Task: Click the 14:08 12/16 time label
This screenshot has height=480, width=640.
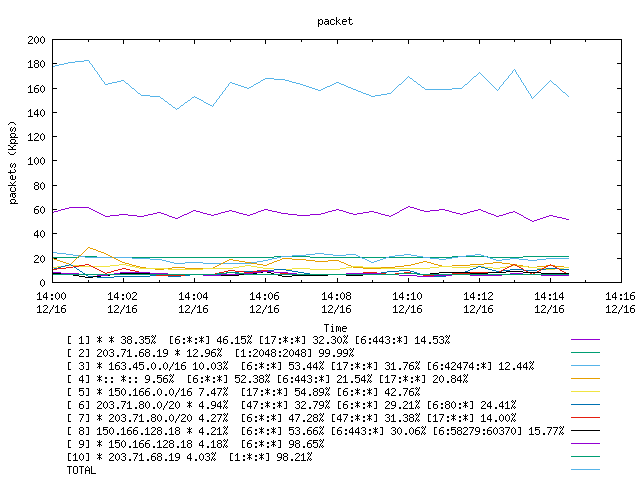Action: (336, 302)
